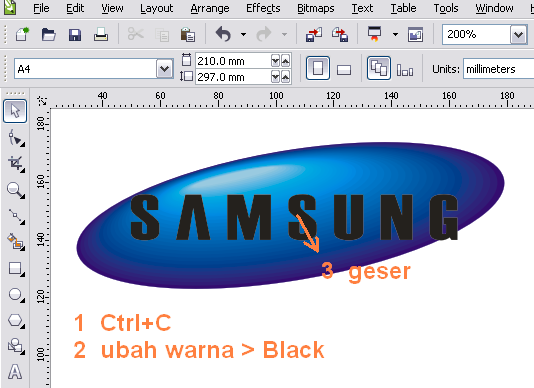Viewport: 534px width, 388px height.
Task: Switch page to Portrait orientation
Action: click(318, 68)
